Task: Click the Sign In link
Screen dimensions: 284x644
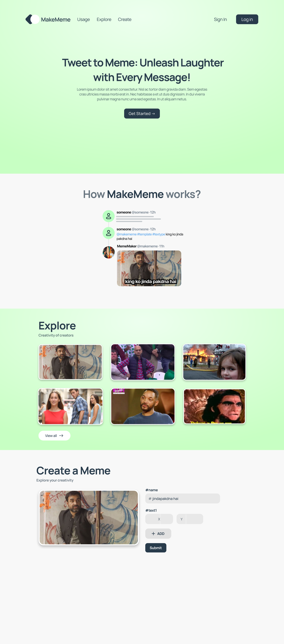Action: pos(220,20)
